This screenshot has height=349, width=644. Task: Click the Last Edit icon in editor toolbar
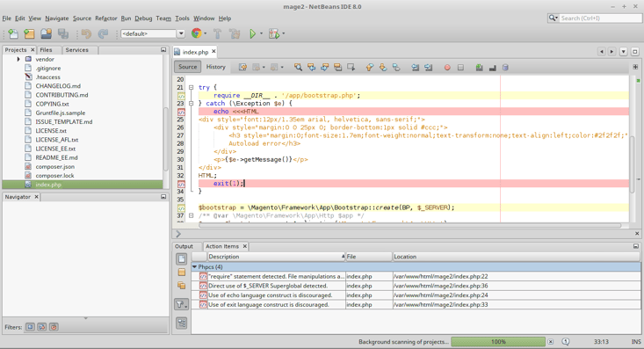pos(242,67)
